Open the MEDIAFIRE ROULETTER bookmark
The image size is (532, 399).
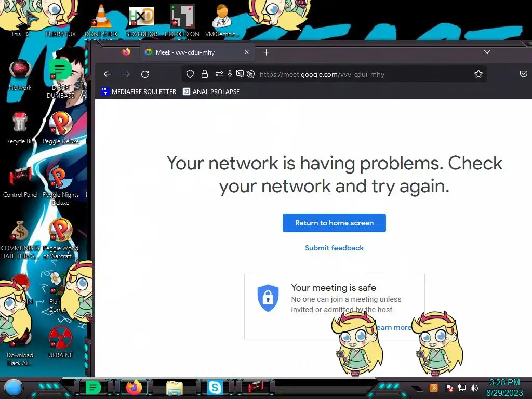[x=139, y=91]
